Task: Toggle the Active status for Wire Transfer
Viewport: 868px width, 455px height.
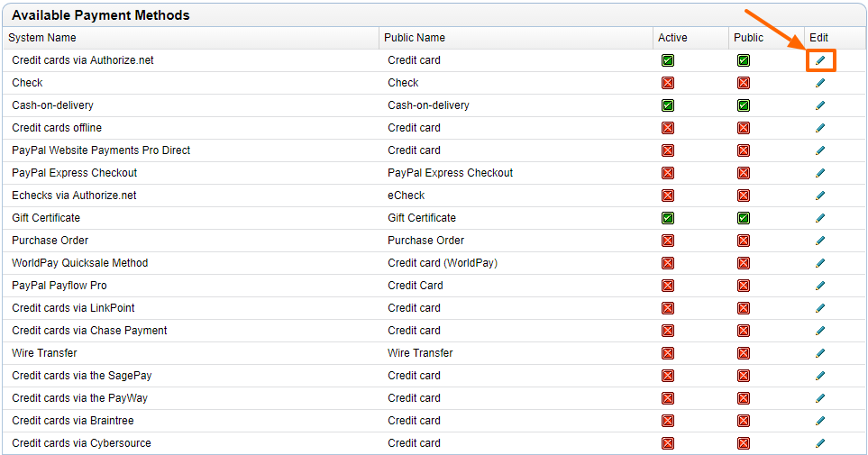Action: tap(668, 353)
